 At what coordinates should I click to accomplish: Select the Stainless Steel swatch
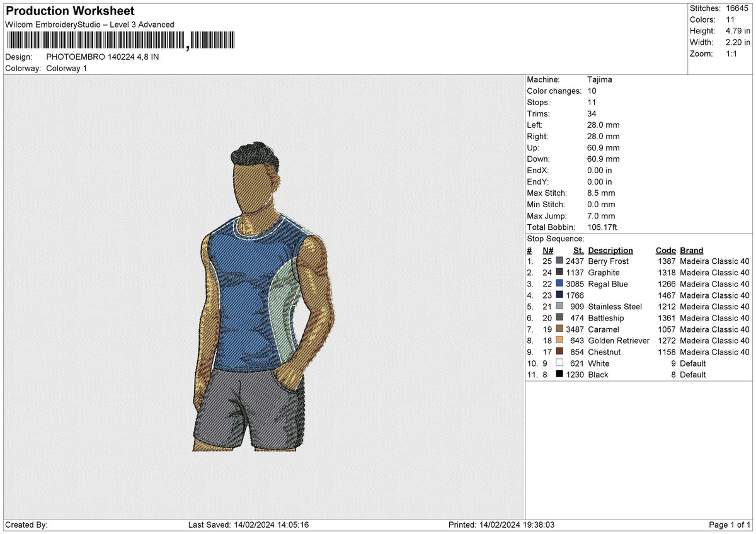(559, 306)
